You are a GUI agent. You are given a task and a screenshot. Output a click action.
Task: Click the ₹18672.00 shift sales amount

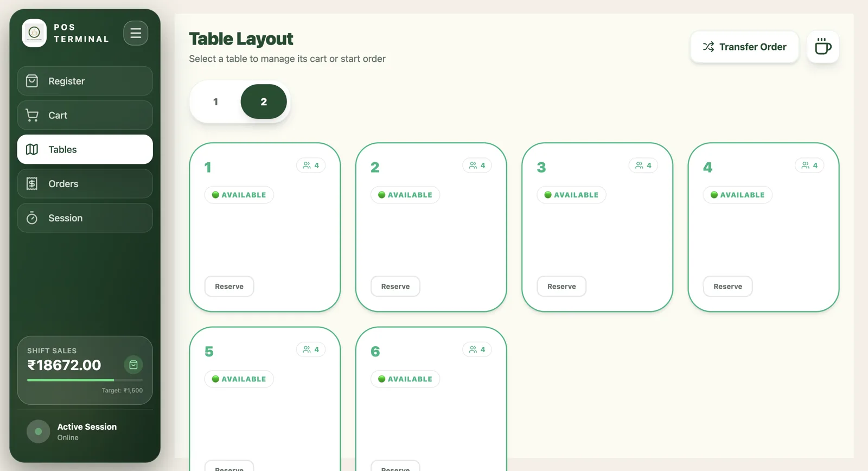[64, 365]
